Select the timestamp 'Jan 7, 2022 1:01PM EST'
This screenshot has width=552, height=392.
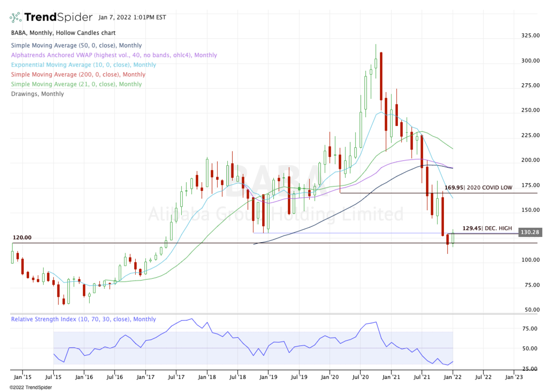(x=132, y=17)
